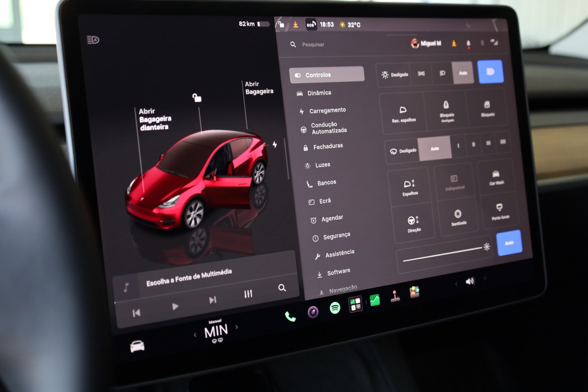Screen dimensions: 588x392
Task: Toggle the blue high beam button
Action: click(491, 72)
